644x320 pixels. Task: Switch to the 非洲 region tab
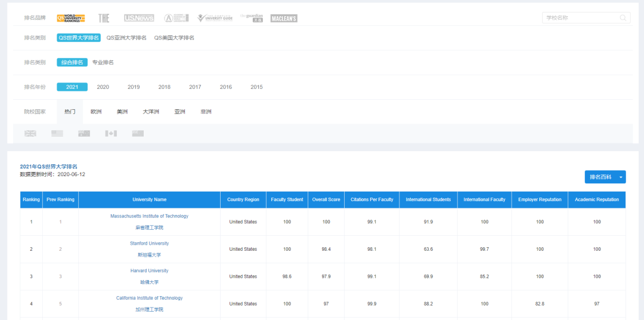click(206, 112)
